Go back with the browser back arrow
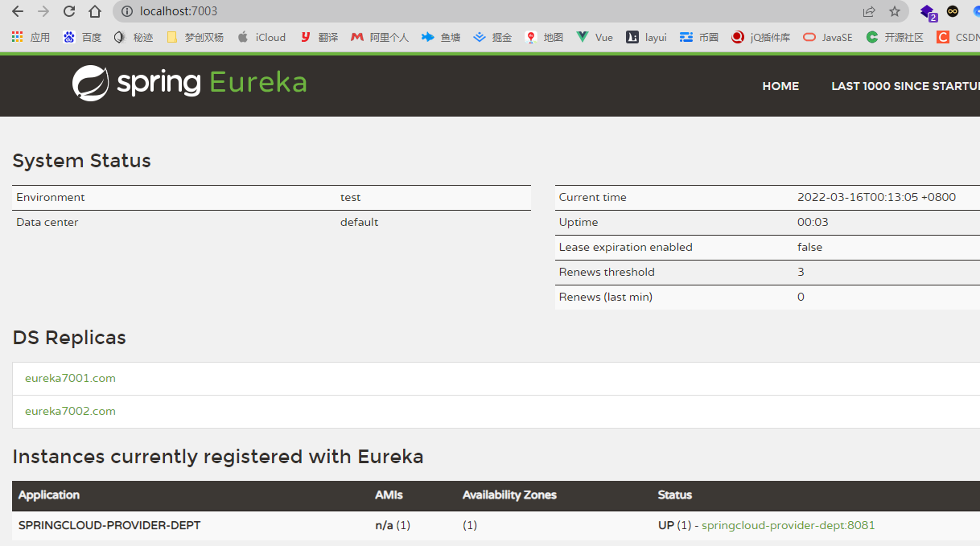Image resolution: width=980 pixels, height=546 pixels. click(x=18, y=11)
